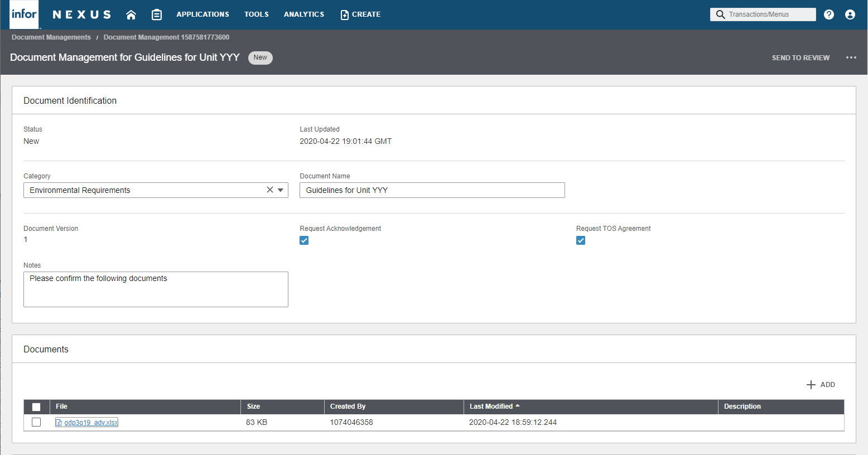The width and height of the screenshot is (868, 455).
Task: Open the Help question mark icon
Action: pos(829,14)
